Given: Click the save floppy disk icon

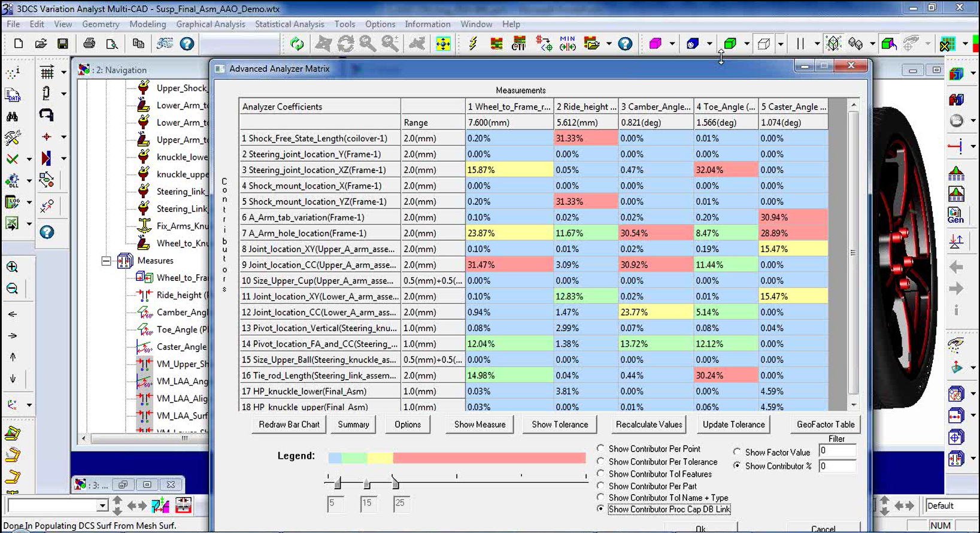Looking at the screenshot, I should 63,44.
